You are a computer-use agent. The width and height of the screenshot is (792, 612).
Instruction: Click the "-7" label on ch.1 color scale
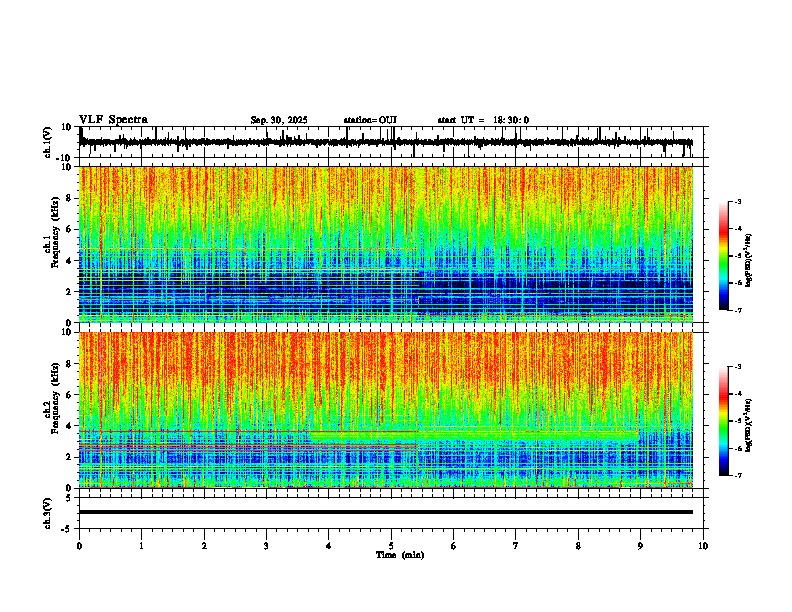tap(738, 310)
